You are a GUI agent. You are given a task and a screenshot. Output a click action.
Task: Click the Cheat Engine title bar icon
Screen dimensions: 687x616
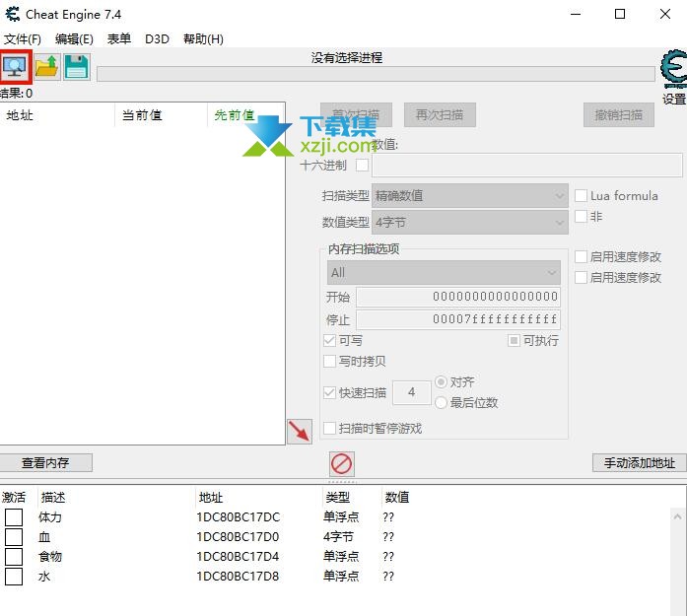tap(12, 15)
